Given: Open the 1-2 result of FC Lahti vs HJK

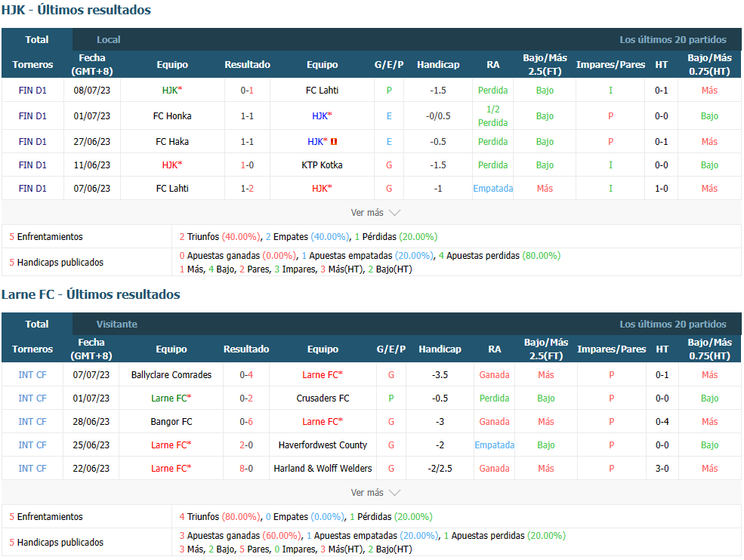Looking at the screenshot, I should tap(247, 189).
